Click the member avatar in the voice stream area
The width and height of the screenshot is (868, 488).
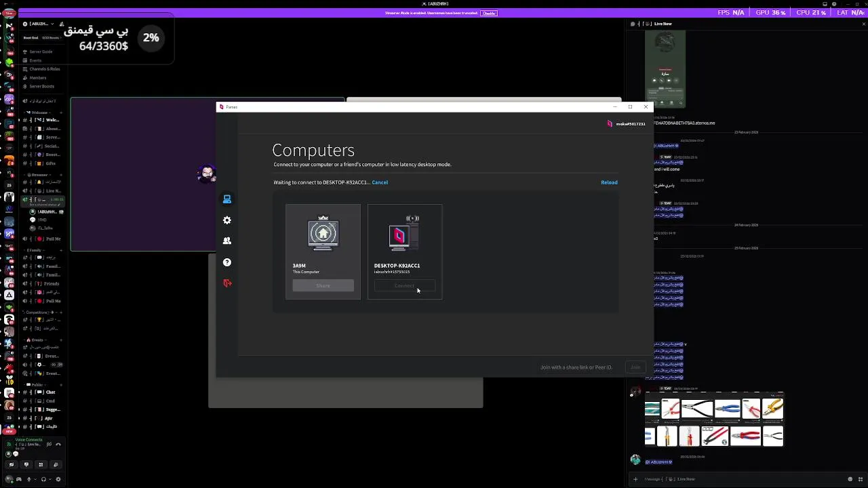(x=207, y=174)
